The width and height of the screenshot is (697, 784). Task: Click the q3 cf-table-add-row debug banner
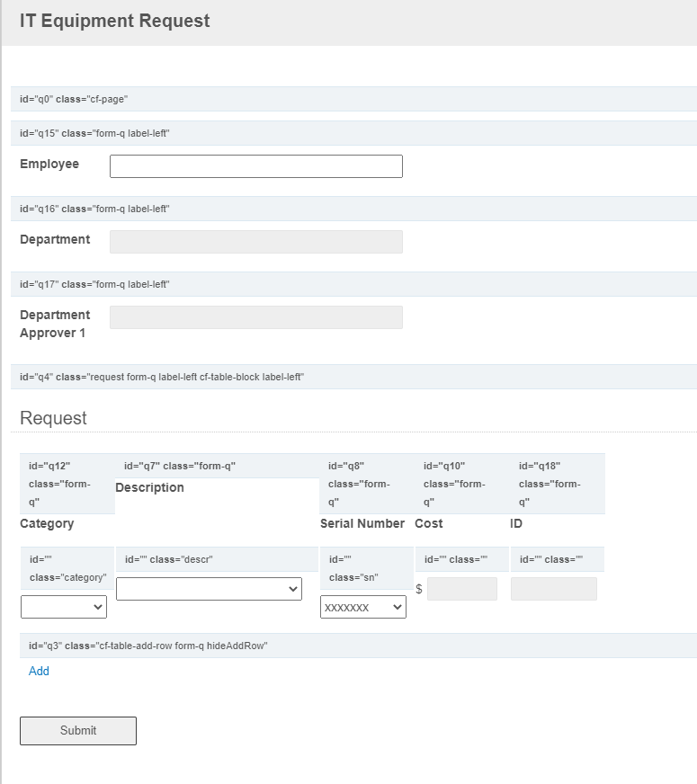click(358, 646)
